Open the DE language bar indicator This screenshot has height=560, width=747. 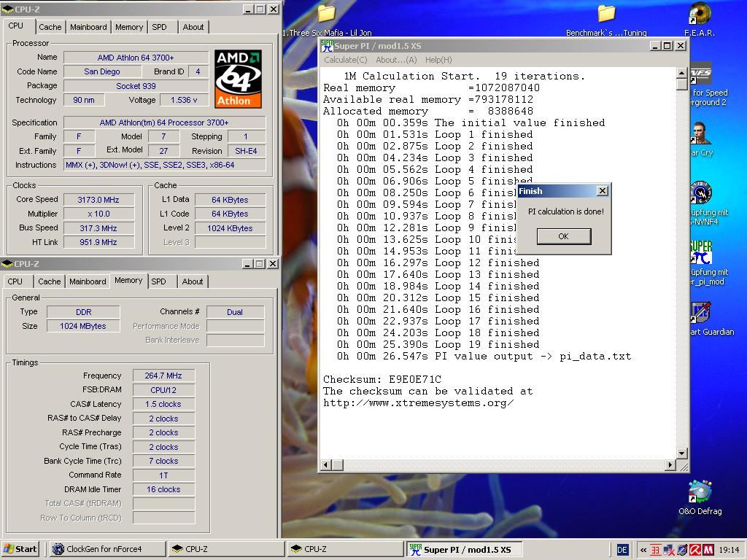(x=622, y=550)
